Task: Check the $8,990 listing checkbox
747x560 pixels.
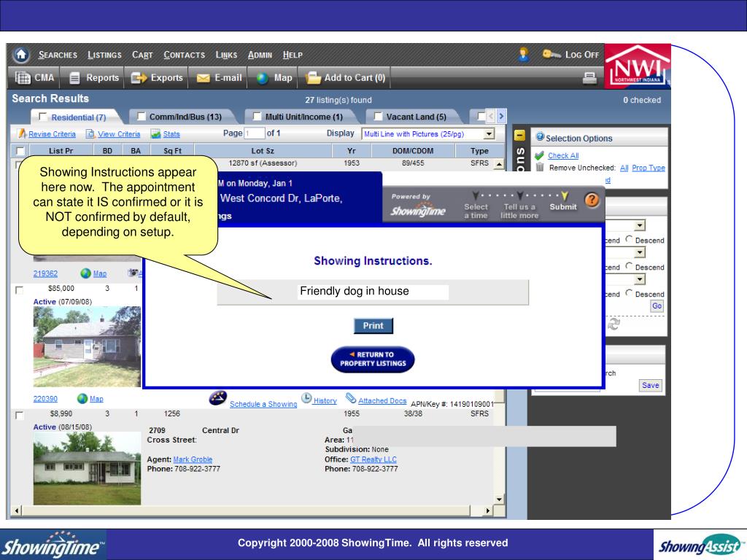Action: coord(19,415)
